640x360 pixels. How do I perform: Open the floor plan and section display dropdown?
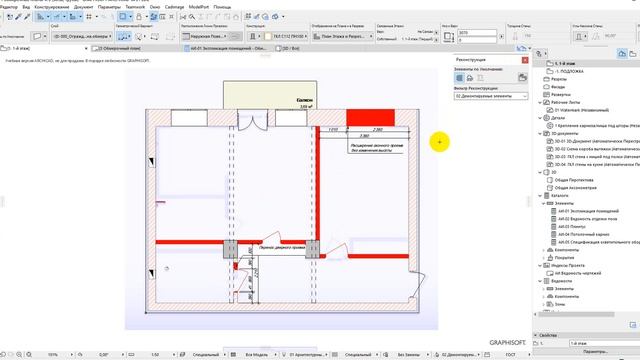click(343, 36)
